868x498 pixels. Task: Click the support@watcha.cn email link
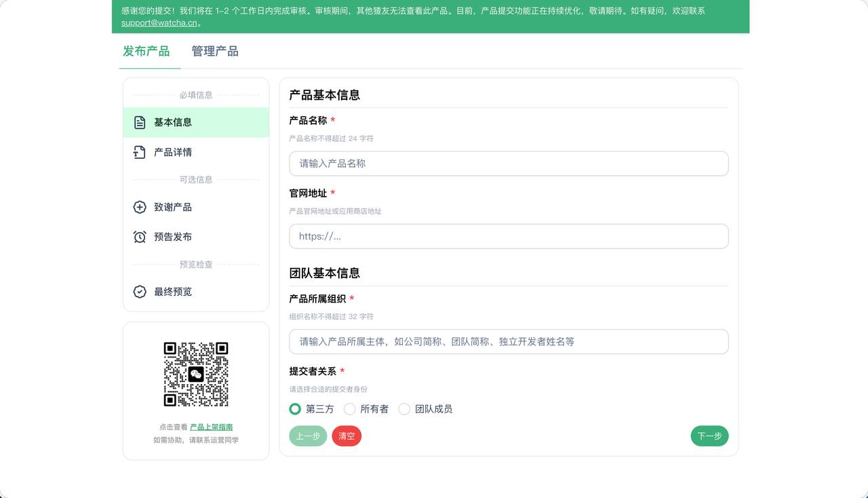pyautogui.click(x=159, y=23)
